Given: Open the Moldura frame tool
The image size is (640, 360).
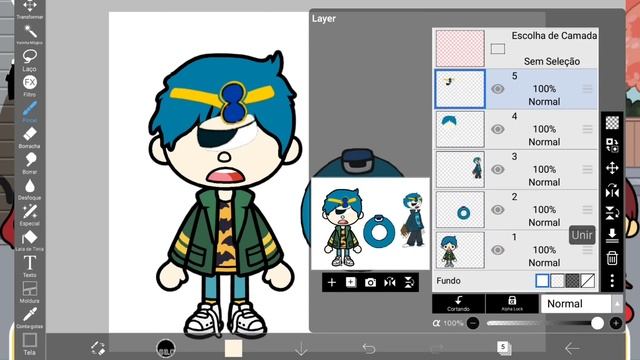Looking at the screenshot, I should click(x=30, y=292).
